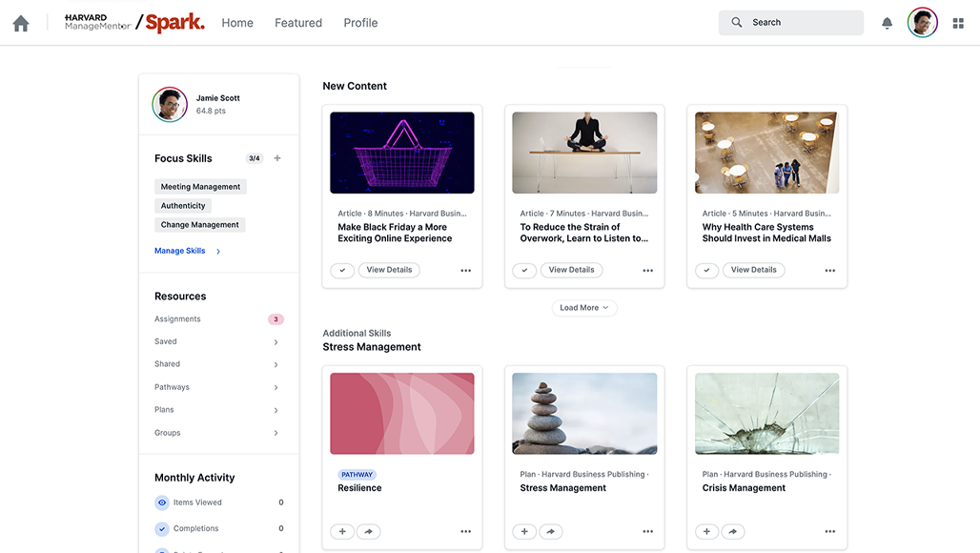The width and height of the screenshot is (980, 553).
Task: Mark Medical Malls article as complete
Action: coord(706,271)
